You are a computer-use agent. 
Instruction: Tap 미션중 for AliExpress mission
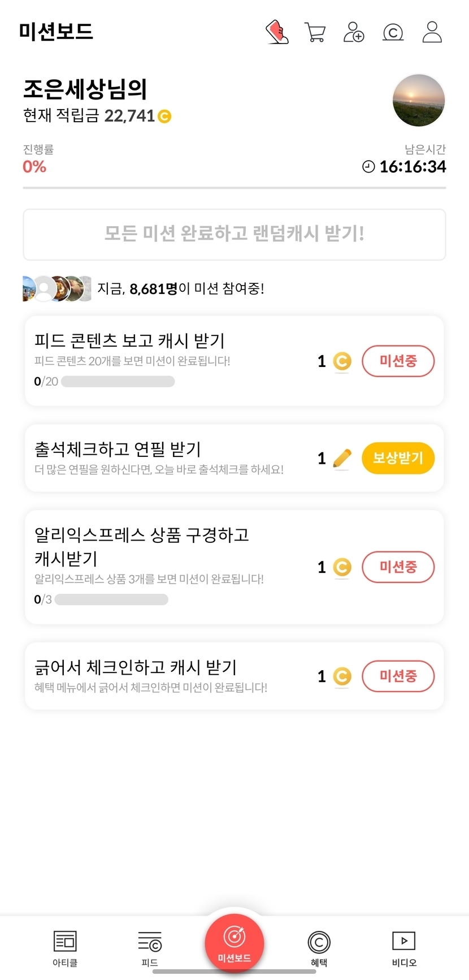(x=398, y=567)
